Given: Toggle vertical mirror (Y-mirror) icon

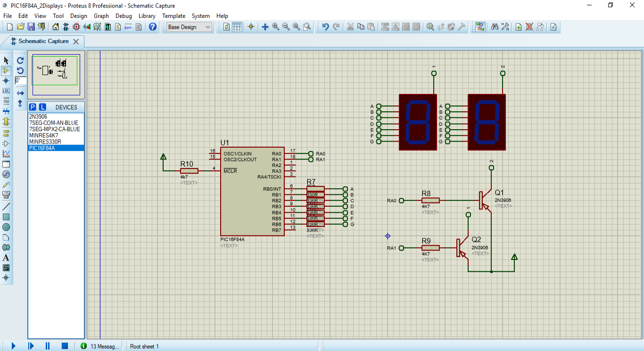Looking at the screenshot, I should pos(20,103).
